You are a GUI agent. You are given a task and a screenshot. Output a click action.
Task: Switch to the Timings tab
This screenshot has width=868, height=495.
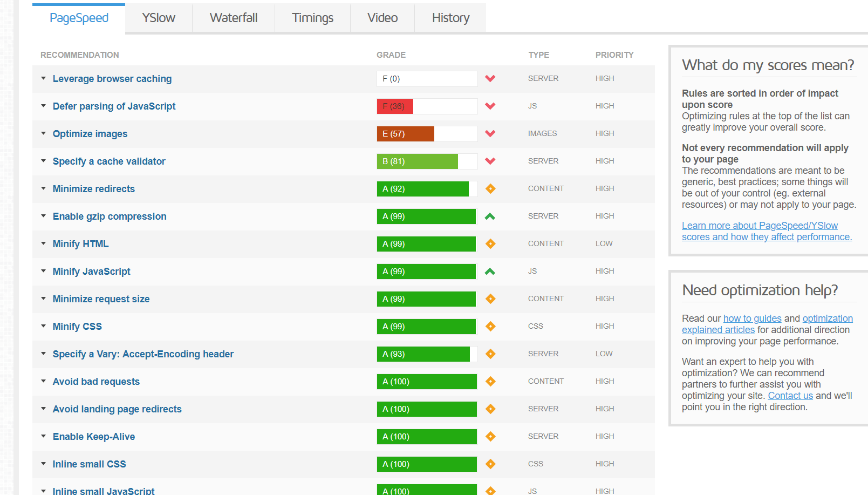click(x=313, y=18)
